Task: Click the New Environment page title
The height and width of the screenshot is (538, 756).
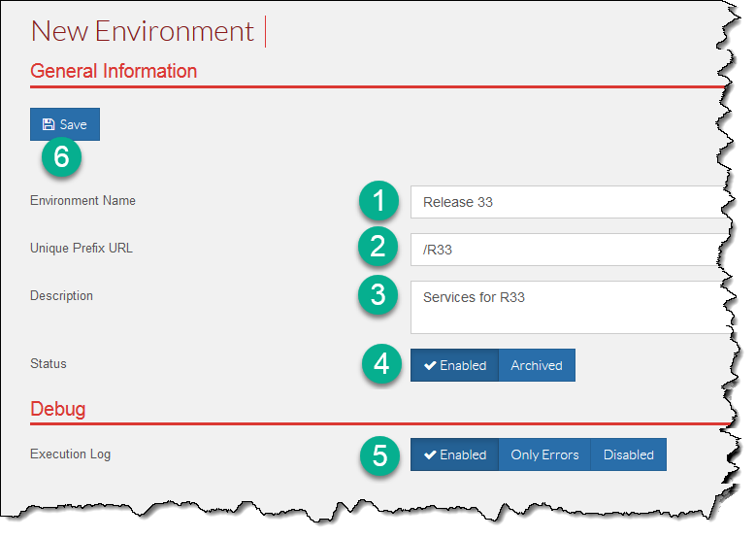Action: tap(143, 31)
